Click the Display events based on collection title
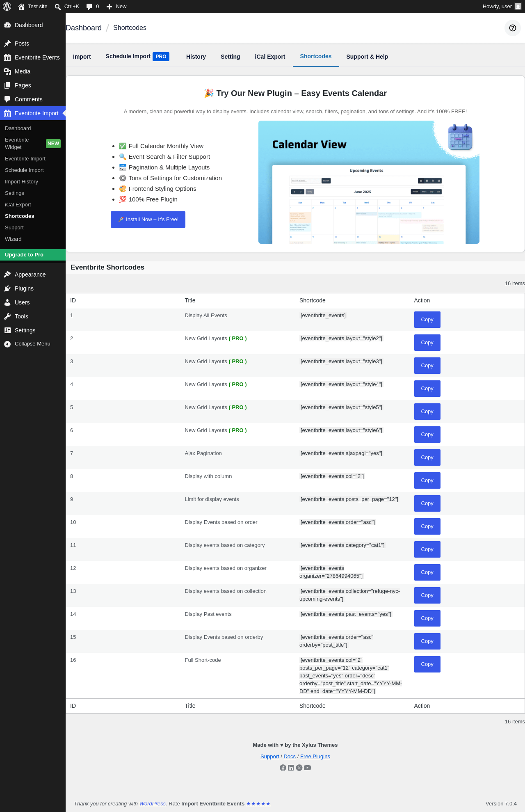Image resolution: width=525 pixels, height=812 pixels. (x=226, y=591)
